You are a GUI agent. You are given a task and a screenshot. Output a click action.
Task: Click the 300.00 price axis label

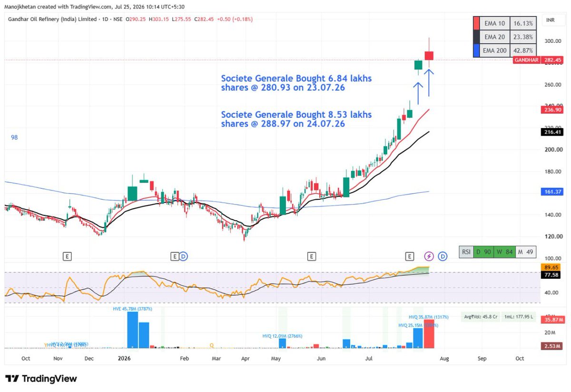click(553, 41)
